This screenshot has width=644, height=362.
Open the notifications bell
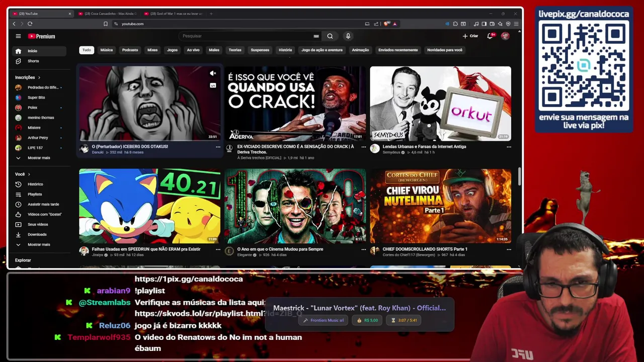click(x=490, y=36)
